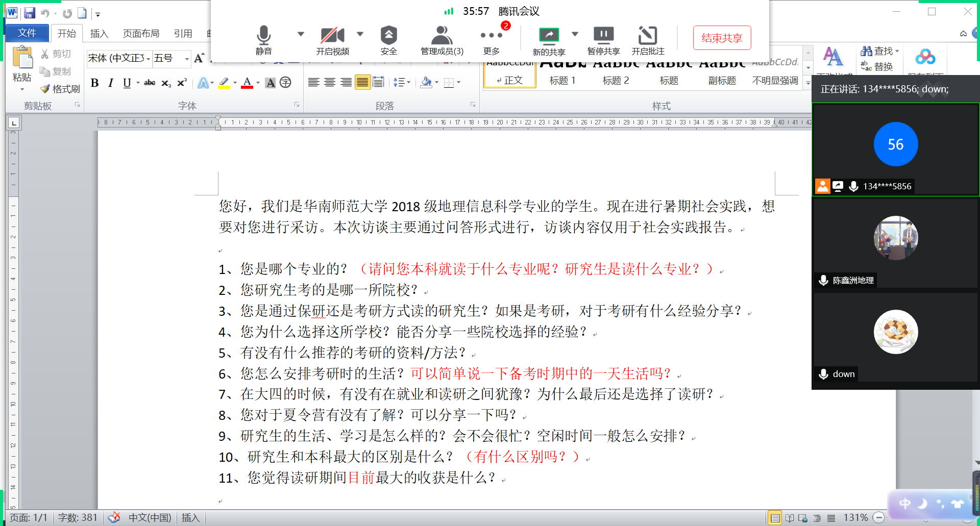Apply yellow text highlight color

click(224, 83)
